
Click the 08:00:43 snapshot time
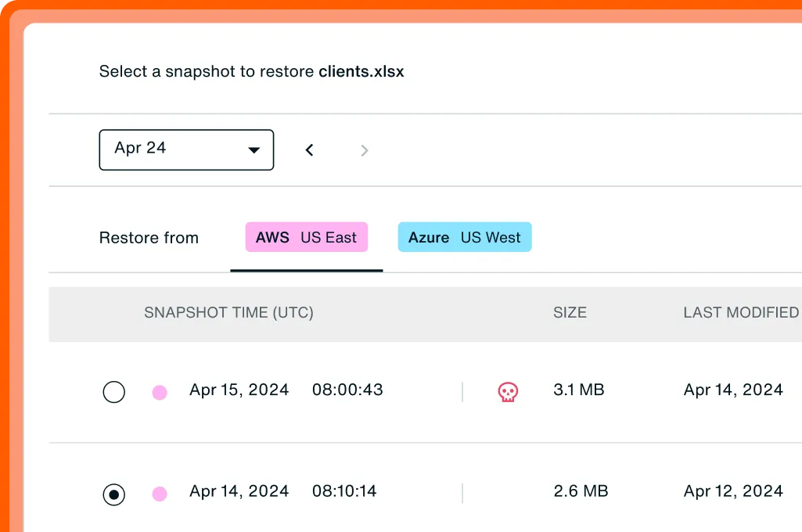(347, 390)
